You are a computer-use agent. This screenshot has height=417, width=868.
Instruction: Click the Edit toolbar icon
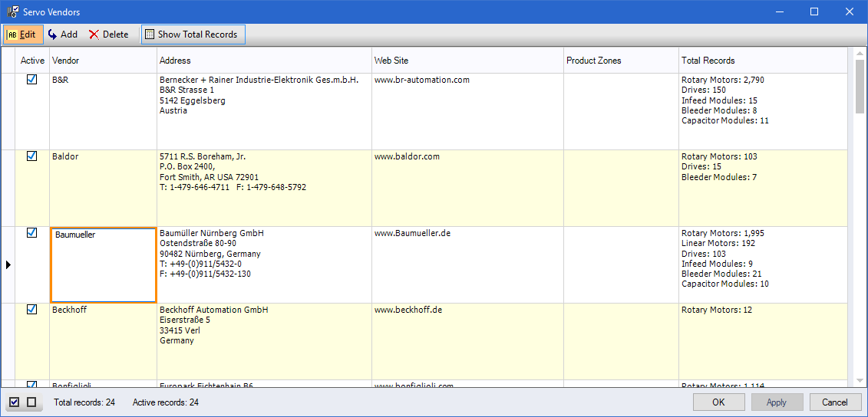[x=12, y=34]
